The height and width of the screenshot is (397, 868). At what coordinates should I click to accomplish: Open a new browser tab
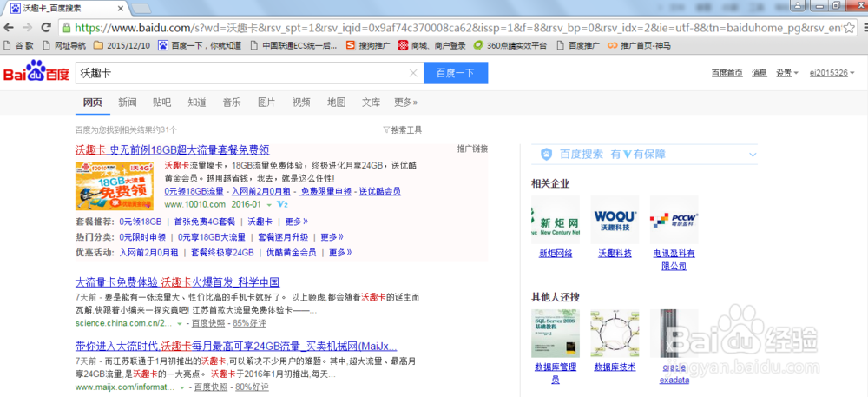(141, 8)
